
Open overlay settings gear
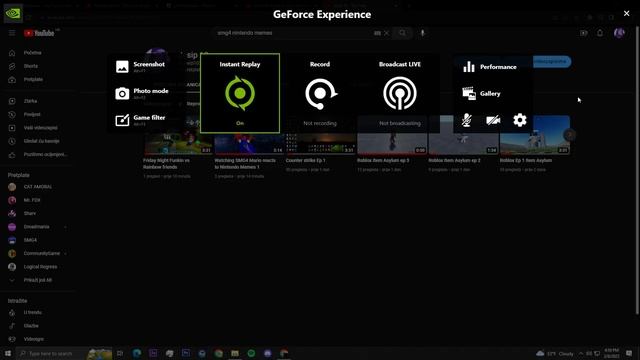point(520,120)
